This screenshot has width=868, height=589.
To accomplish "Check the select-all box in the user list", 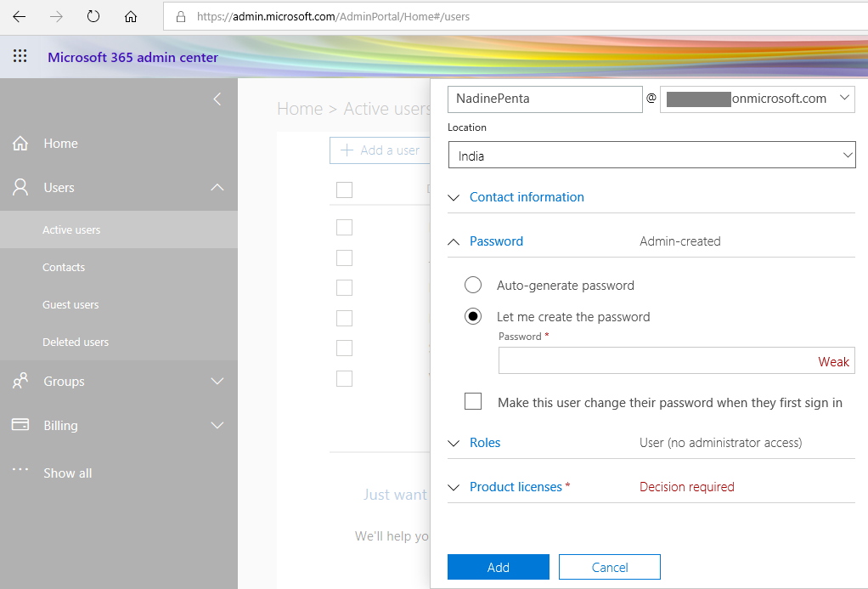I will [344, 190].
